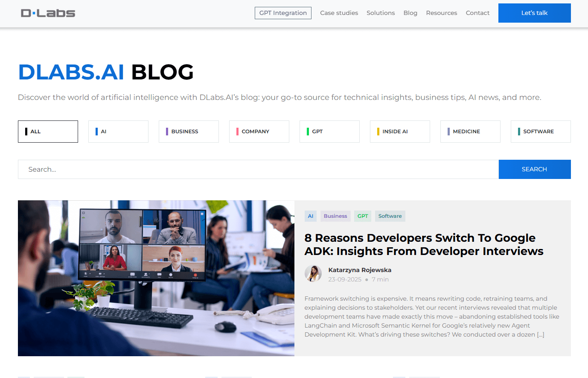Enable the INSIDE AI category filter
The width and height of the screenshot is (588, 378).
(x=400, y=131)
